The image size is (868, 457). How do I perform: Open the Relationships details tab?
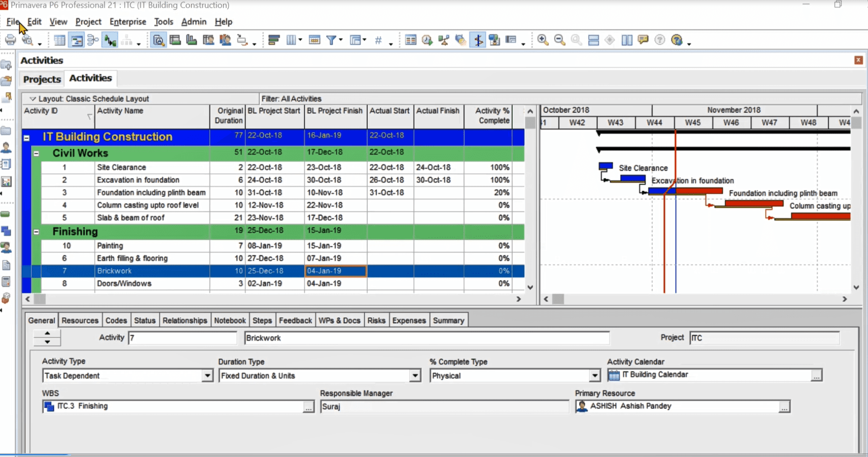coord(185,321)
